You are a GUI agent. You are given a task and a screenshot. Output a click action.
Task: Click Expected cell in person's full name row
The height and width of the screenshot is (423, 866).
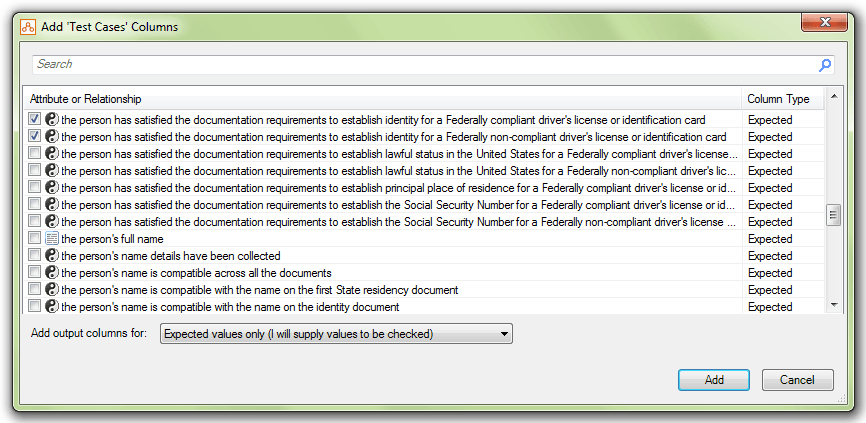click(x=770, y=239)
